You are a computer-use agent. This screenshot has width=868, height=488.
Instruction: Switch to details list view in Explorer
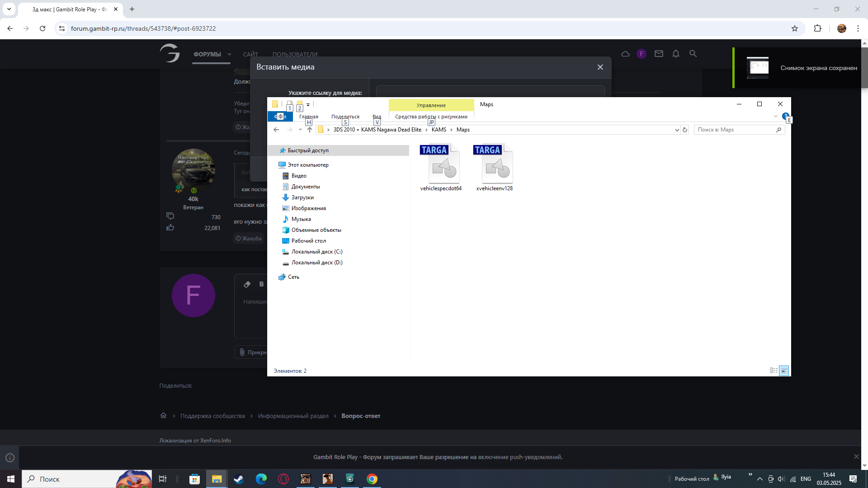[774, 371]
